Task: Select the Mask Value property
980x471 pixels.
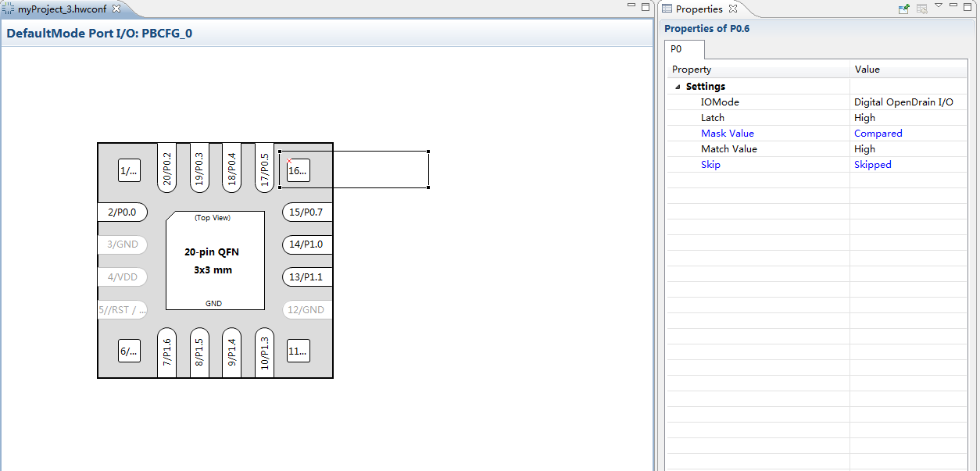Action: point(728,134)
